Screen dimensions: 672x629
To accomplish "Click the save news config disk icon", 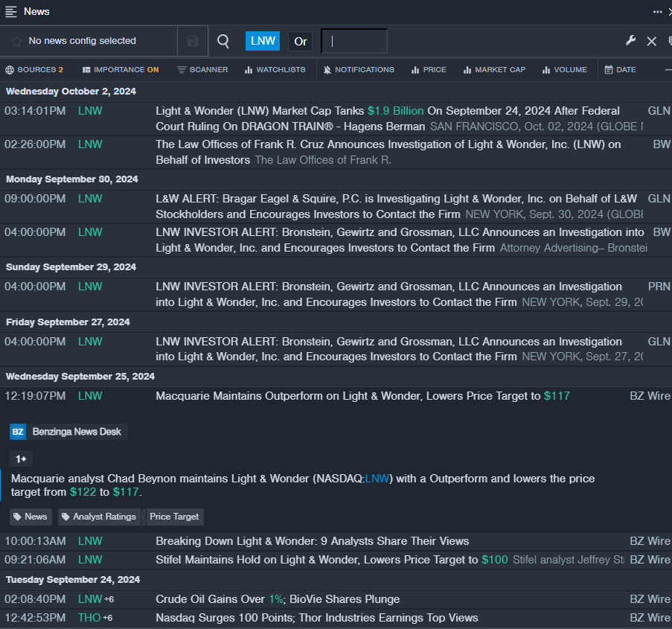I will click(x=193, y=42).
